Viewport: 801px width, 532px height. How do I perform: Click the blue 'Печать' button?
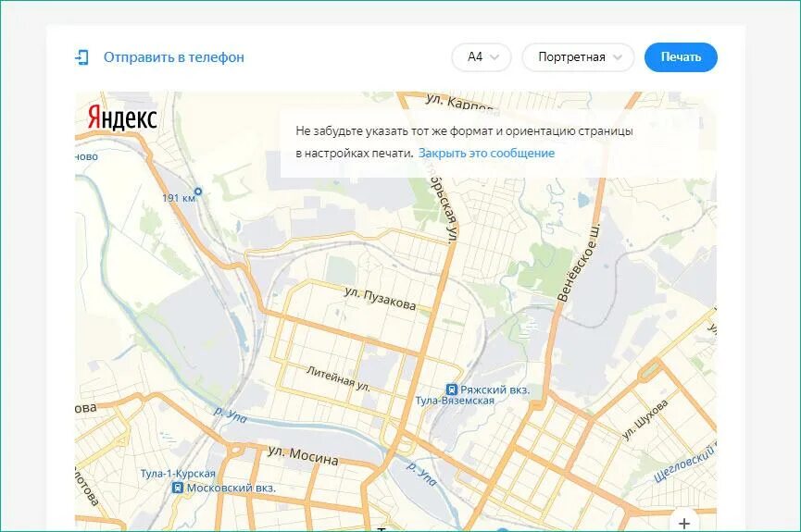[681, 57]
